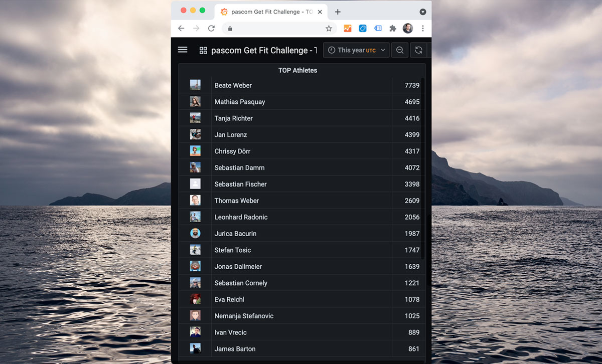This screenshot has height=364, width=602.
Task: Reload the page in the browser
Action: 211,29
